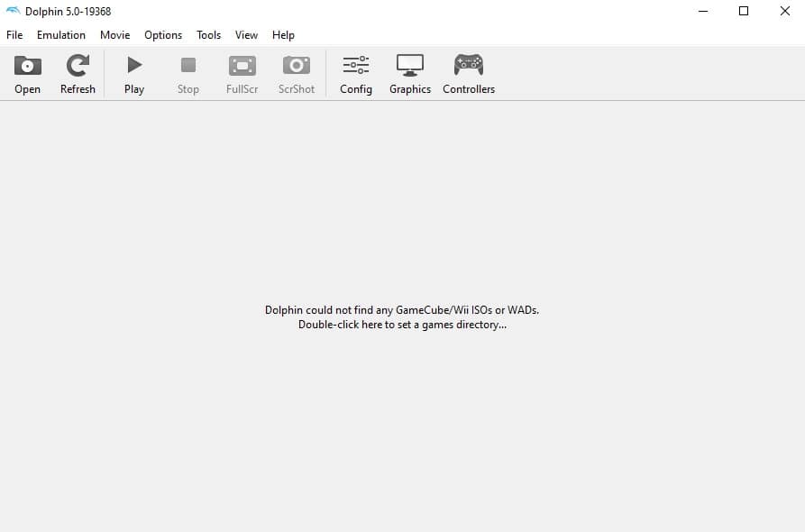Viewport: 805px width, 532px height.
Task: Open the Emulation menu
Action: (x=61, y=35)
